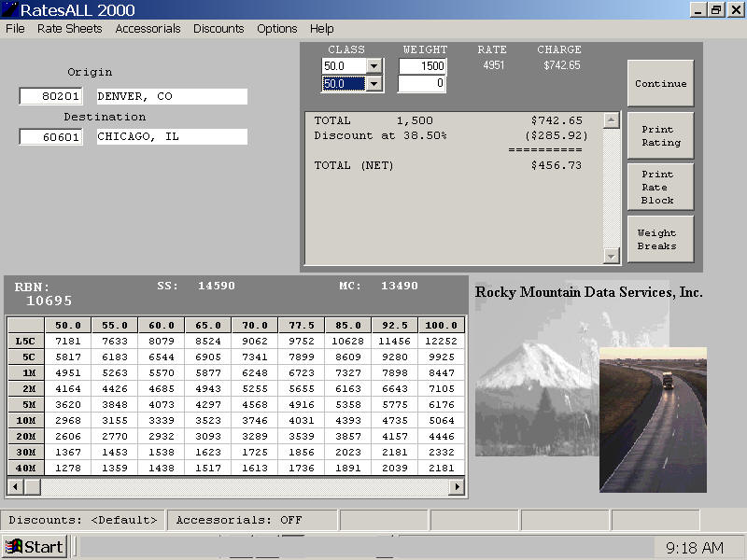747x560 pixels.
Task: Open the Discounts menu
Action: [218, 29]
